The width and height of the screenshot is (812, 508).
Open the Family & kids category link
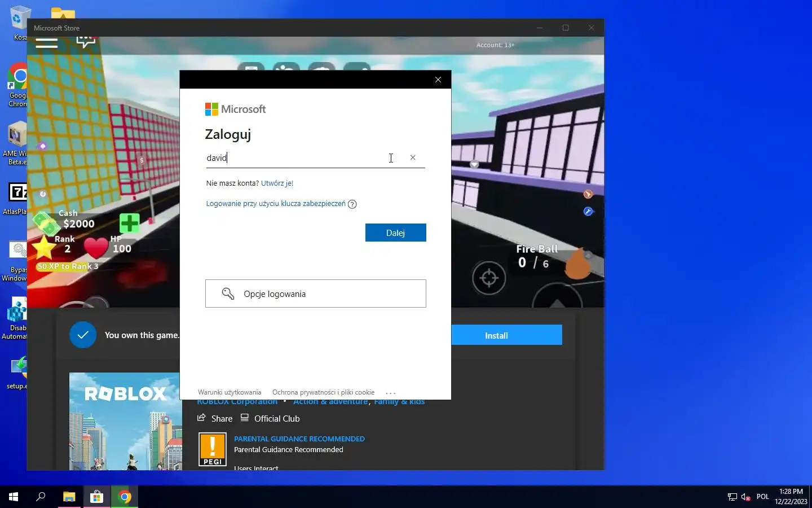[399, 401]
